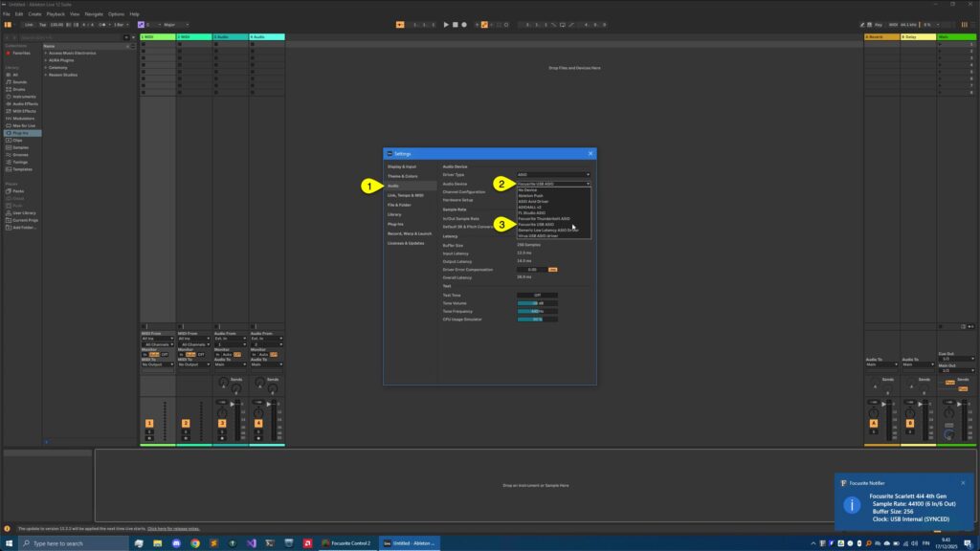Enable Draw Mode with the pencil icon

[x=862, y=24]
